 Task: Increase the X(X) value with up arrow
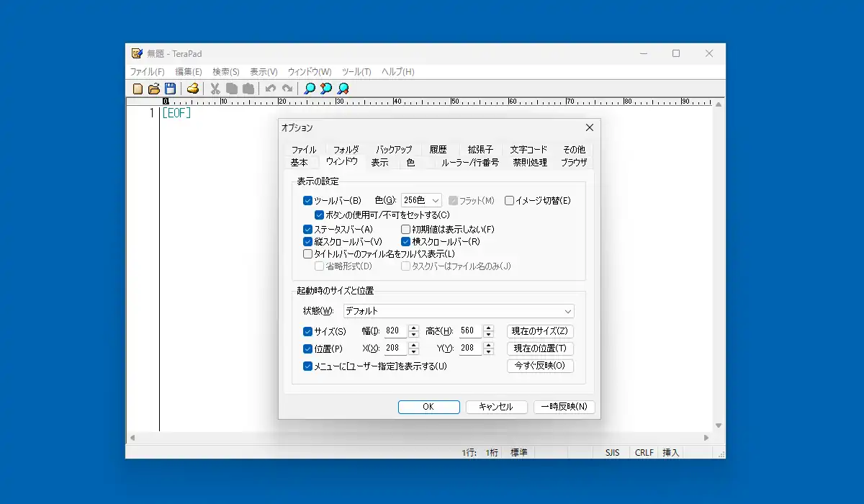point(413,346)
